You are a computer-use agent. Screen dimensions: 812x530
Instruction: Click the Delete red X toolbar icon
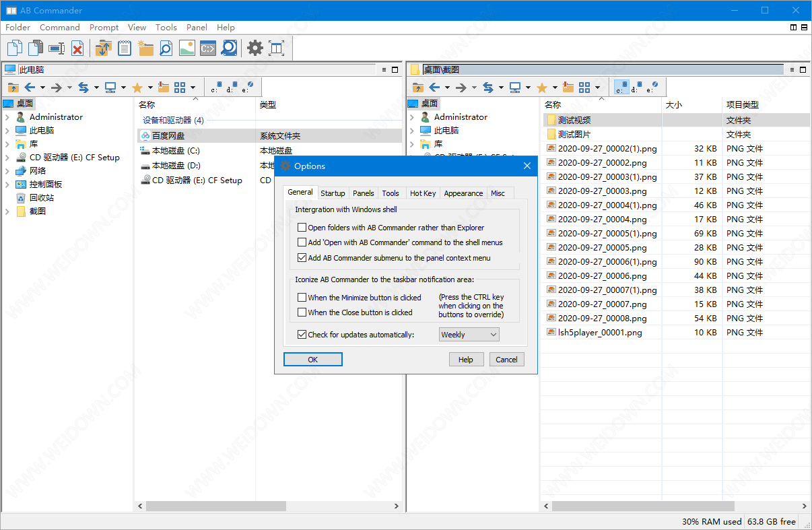pyautogui.click(x=77, y=48)
